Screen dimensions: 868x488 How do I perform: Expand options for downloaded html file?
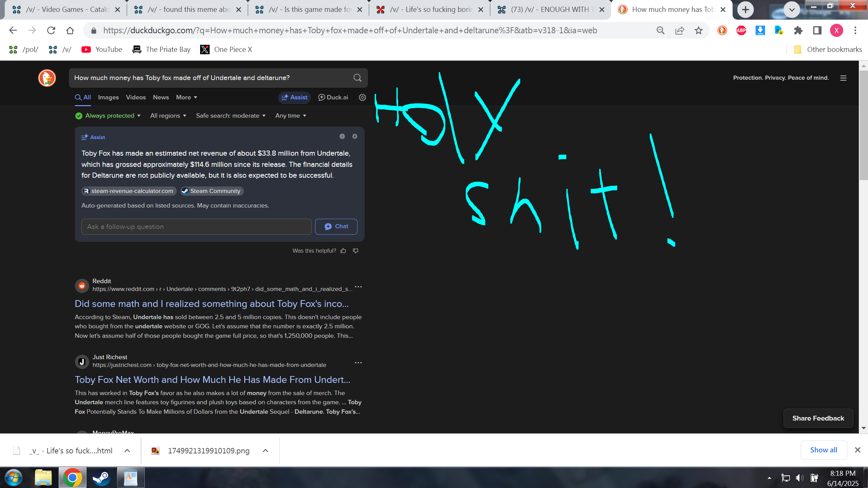click(x=127, y=450)
